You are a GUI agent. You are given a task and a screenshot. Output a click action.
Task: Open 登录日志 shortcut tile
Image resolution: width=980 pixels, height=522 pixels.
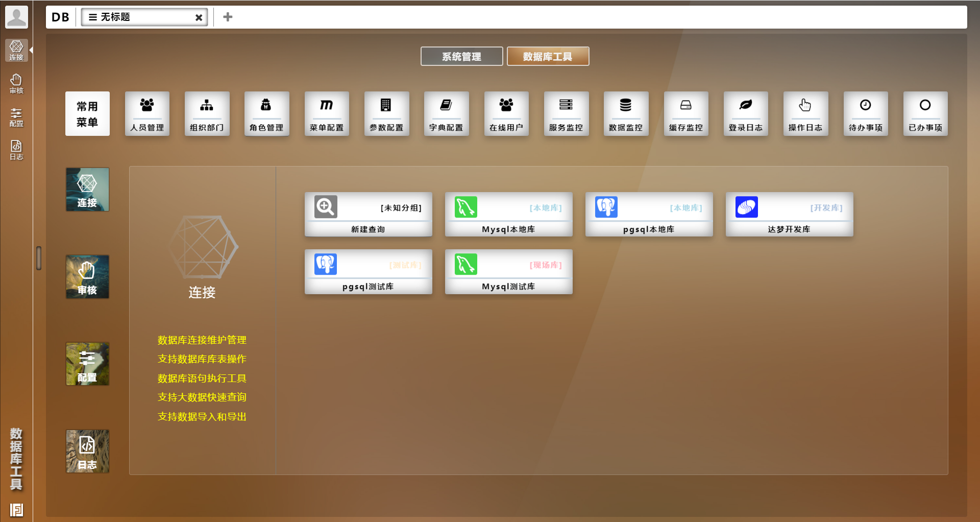(x=746, y=113)
